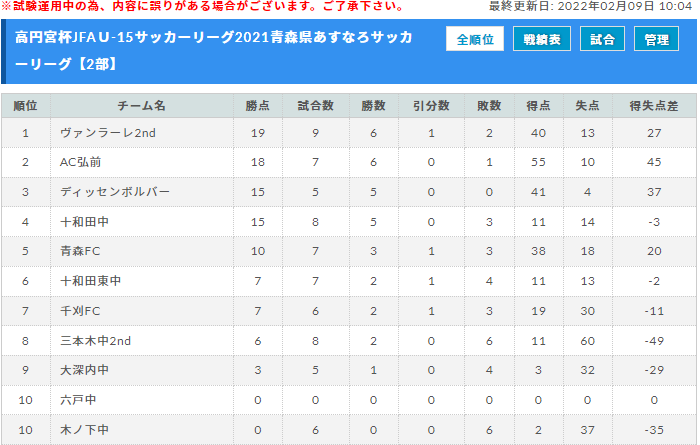Screen dimensions: 700x445
Task: Open the 試合 tab
Action: (602, 39)
